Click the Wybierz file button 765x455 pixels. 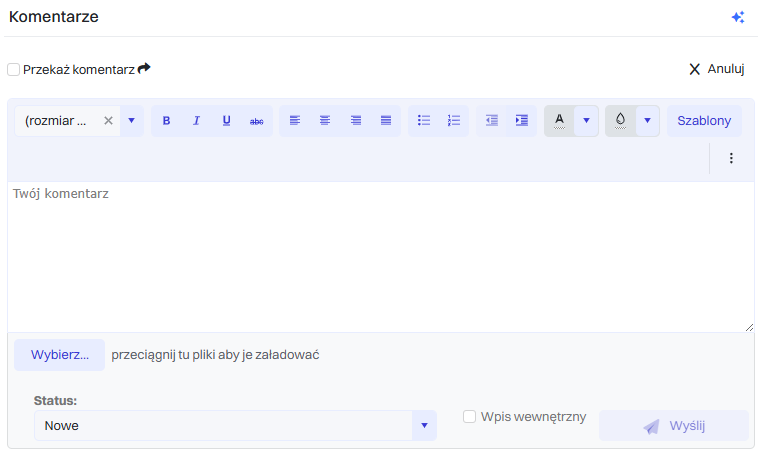pyautogui.click(x=59, y=355)
